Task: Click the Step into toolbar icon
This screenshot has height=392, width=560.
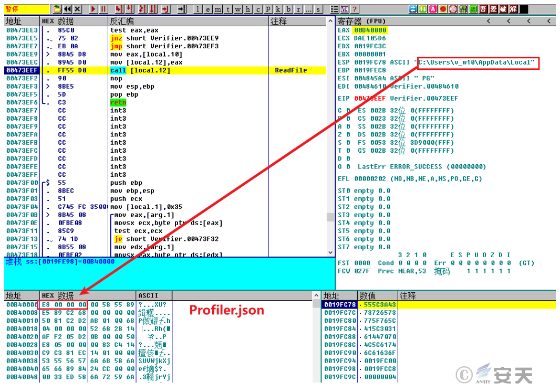Action: coord(119,9)
